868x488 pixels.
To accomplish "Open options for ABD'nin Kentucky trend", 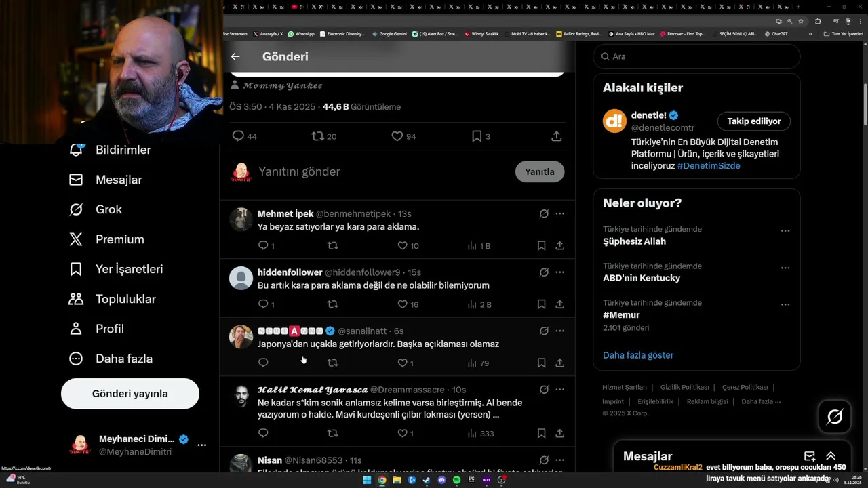I will 785,268.
